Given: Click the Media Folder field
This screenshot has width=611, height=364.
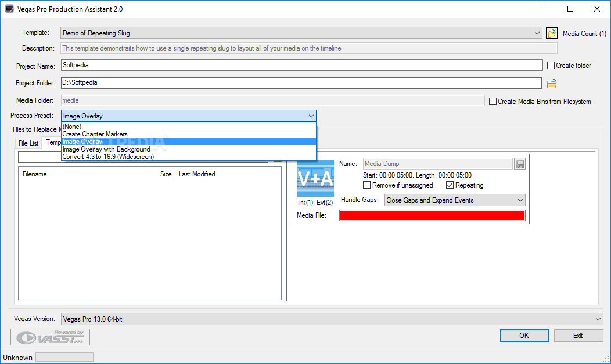Looking at the screenshot, I should 272,100.
